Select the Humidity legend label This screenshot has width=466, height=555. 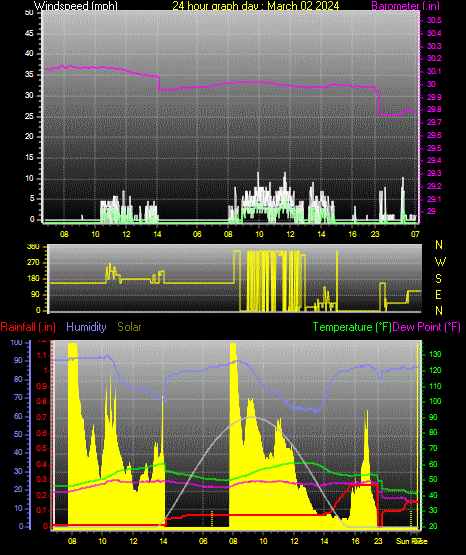click(x=86, y=327)
